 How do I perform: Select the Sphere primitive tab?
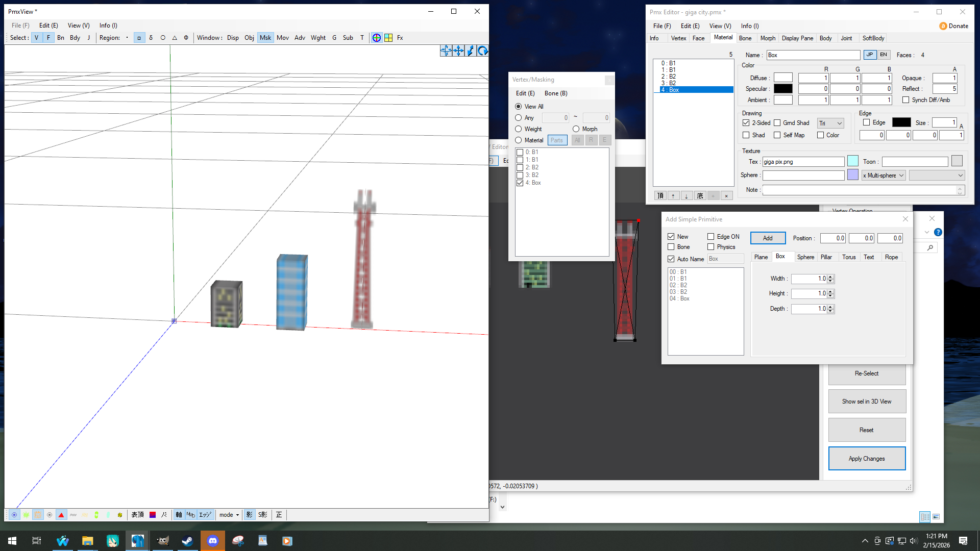[805, 257]
